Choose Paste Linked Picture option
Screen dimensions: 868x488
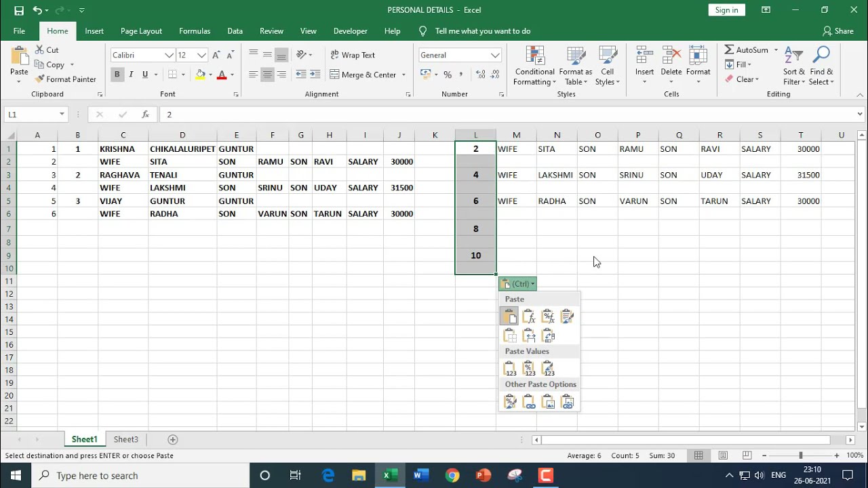click(568, 401)
